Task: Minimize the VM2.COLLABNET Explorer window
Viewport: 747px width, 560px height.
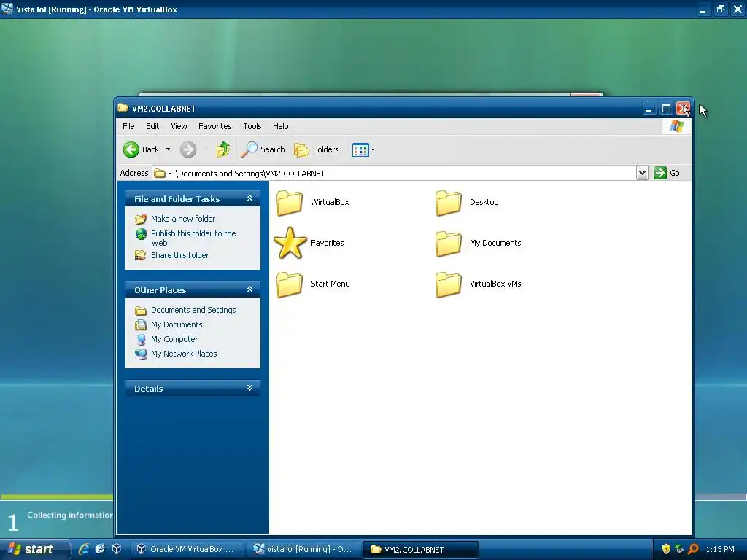Action: (x=648, y=109)
